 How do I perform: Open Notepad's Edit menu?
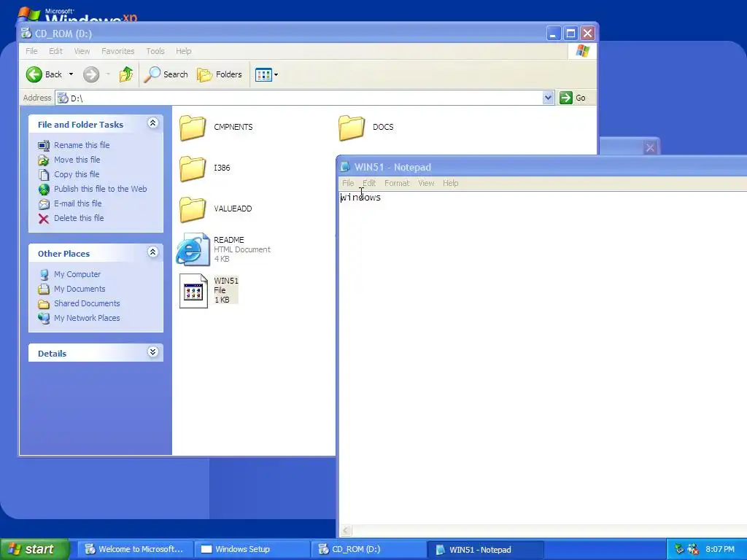pos(369,183)
